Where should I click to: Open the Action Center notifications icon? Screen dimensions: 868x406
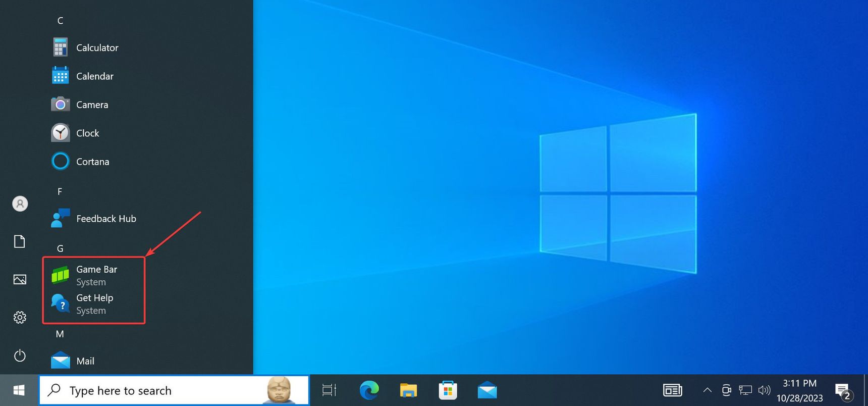click(x=843, y=391)
